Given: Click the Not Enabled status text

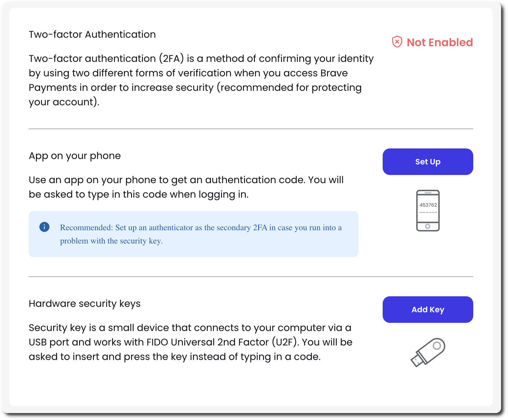Looking at the screenshot, I should [x=439, y=43].
